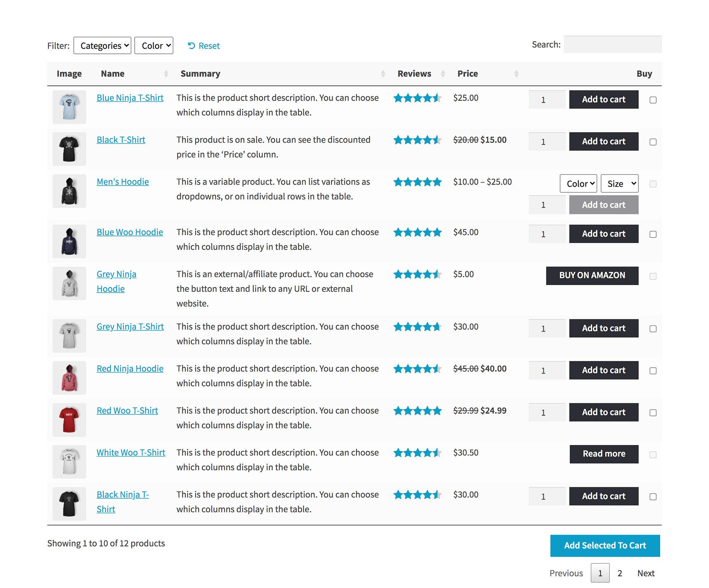
Task: Click Buy On Amazon for Grey Ninja Hoodie
Action: click(592, 276)
